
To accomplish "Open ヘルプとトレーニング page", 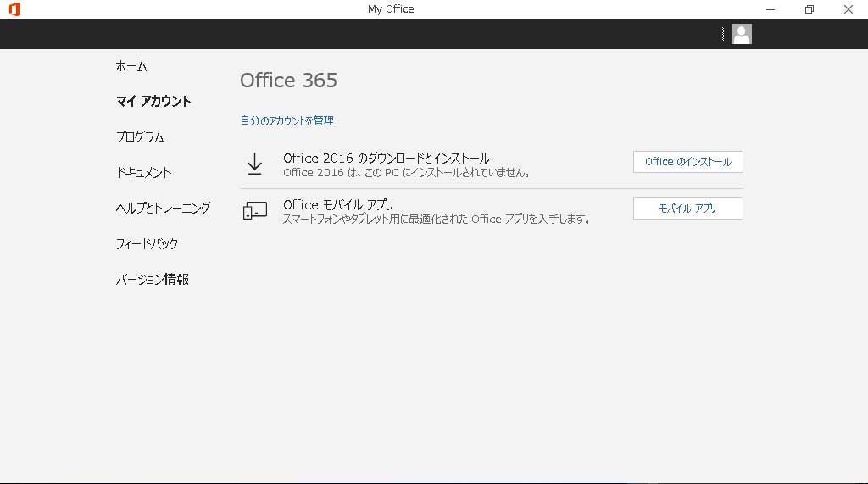I will point(163,209).
